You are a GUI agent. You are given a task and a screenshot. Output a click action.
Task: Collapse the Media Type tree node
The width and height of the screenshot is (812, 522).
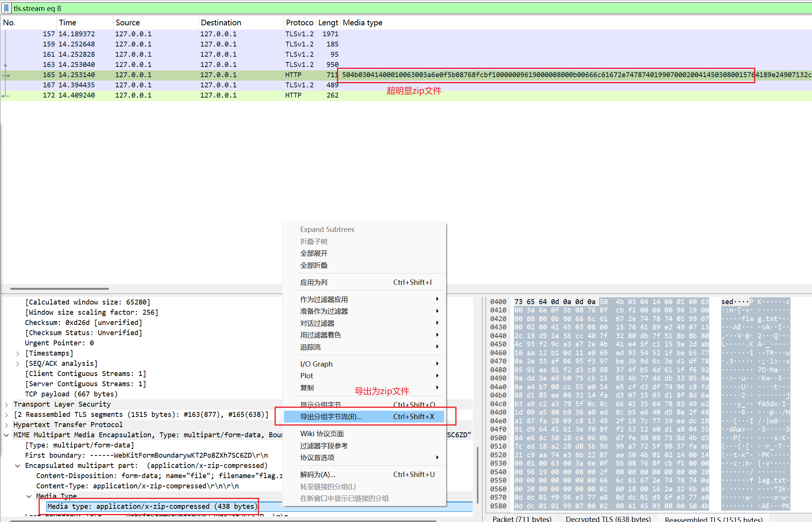coord(29,496)
